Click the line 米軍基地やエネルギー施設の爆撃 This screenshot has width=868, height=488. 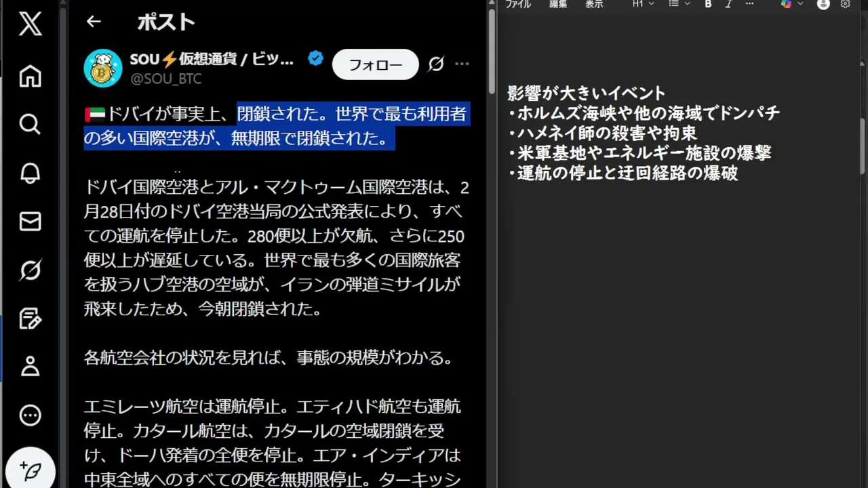(639, 153)
